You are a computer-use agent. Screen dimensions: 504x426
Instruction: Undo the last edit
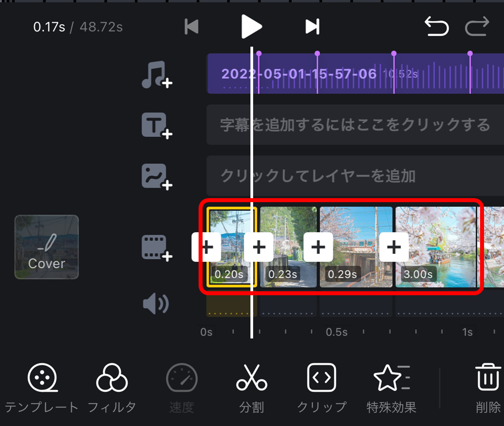click(437, 26)
